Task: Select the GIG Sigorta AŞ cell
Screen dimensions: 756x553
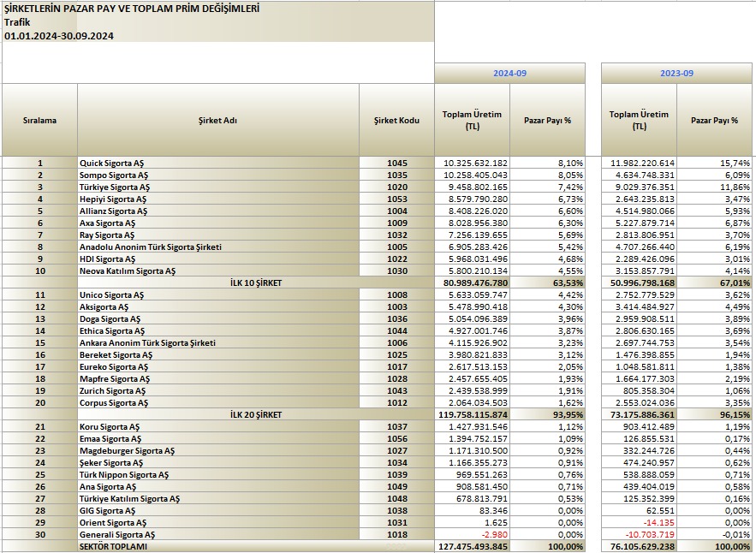Action: pos(218,510)
